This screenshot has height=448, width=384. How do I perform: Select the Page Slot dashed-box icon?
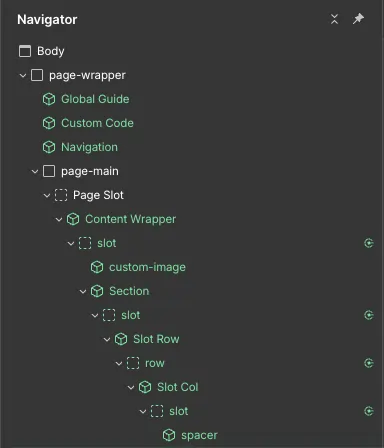click(x=61, y=195)
